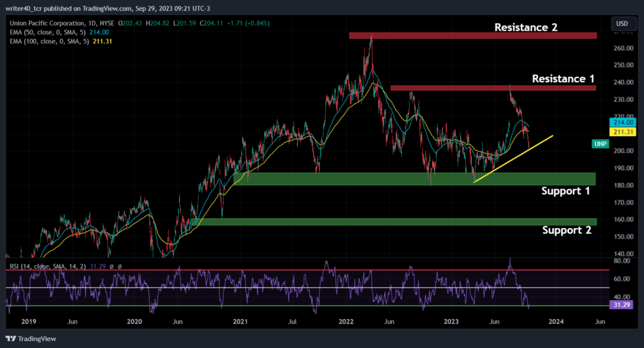
Task: Select the green UNP ticker tag
Action: click(600, 144)
